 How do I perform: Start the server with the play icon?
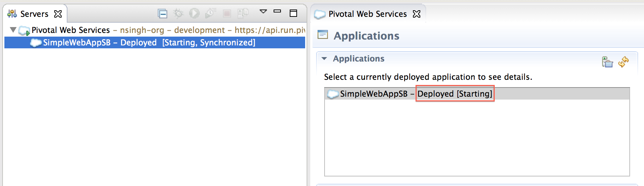(x=194, y=14)
